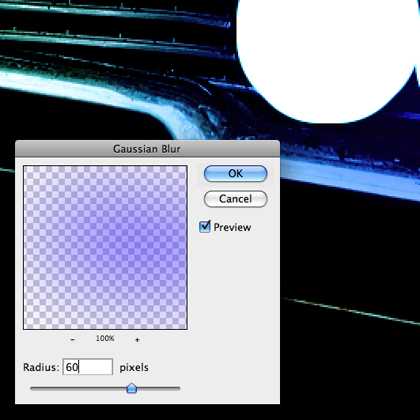Click the pixels unit label
The image size is (420, 420).
(134, 368)
